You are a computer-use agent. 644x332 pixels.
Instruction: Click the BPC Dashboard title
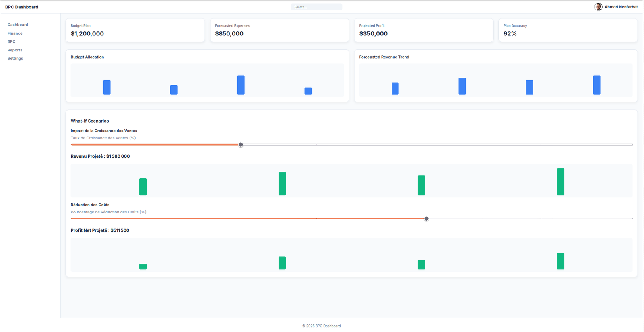pos(22,7)
